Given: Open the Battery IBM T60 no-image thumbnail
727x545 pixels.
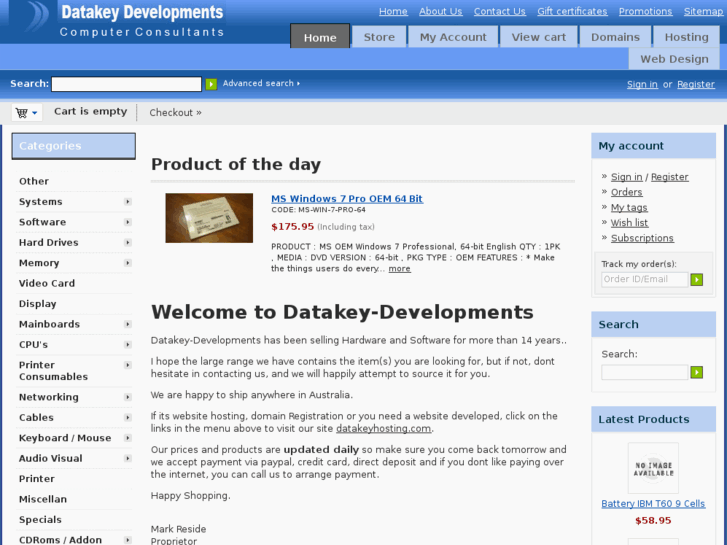Looking at the screenshot, I should point(653,468).
